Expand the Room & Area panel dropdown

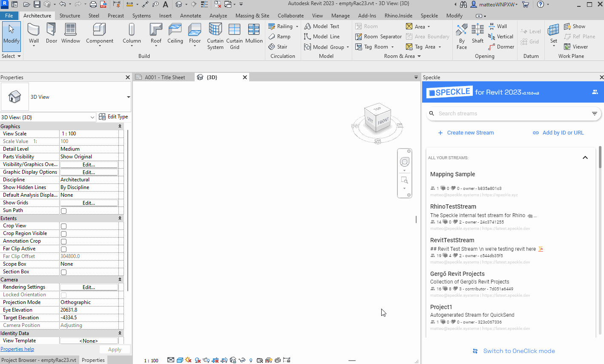tap(402, 56)
